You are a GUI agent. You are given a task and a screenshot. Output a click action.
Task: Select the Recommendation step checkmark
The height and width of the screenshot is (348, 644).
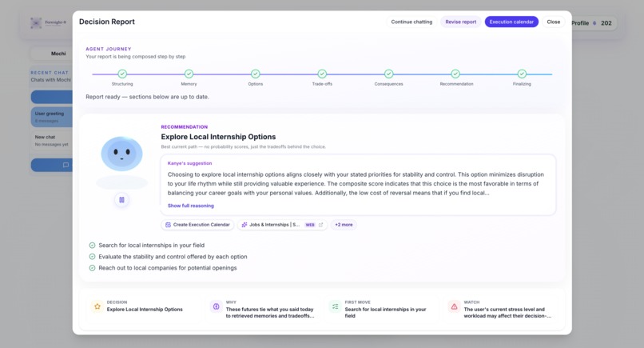click(x=455, y=74)
